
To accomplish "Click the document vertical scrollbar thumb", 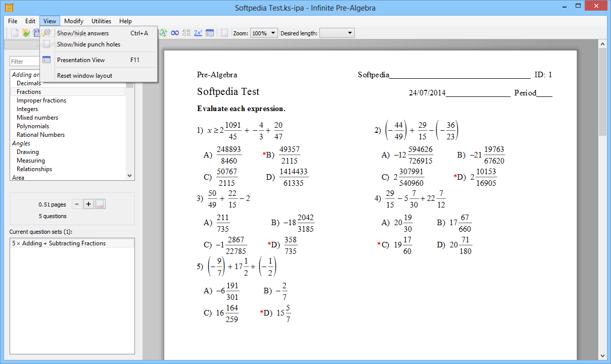I will (602, 92).
